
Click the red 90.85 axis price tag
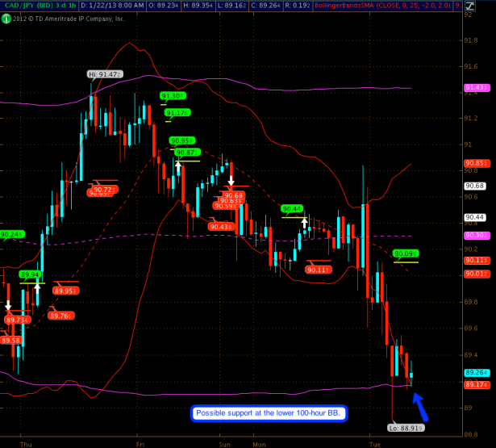[x=474, y=163]
